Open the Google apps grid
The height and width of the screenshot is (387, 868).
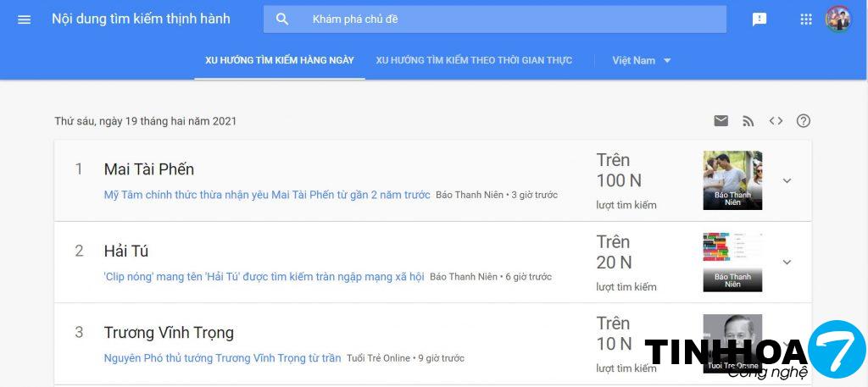tap(806, 19)
